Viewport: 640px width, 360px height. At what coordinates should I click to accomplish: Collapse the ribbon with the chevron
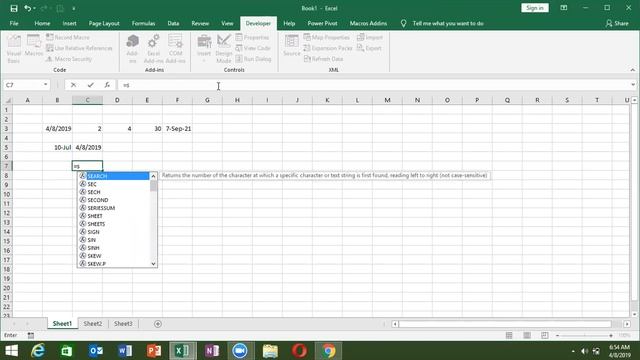coord(632,70)
